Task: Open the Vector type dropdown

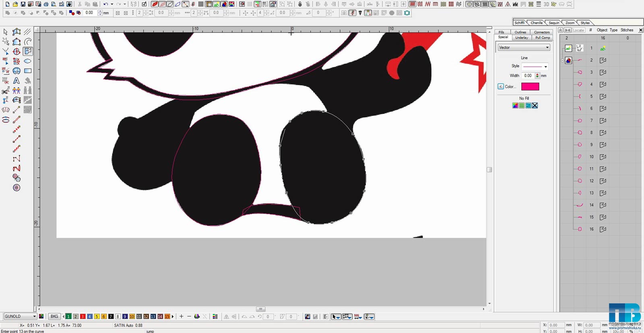Action: (x=524, y=47)
